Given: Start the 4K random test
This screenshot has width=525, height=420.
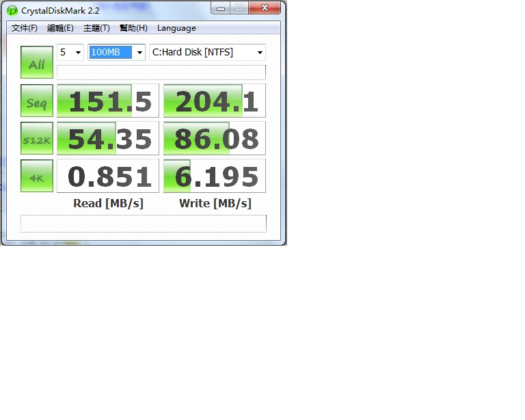Looking at the screenshot, I should pos(37,176).
